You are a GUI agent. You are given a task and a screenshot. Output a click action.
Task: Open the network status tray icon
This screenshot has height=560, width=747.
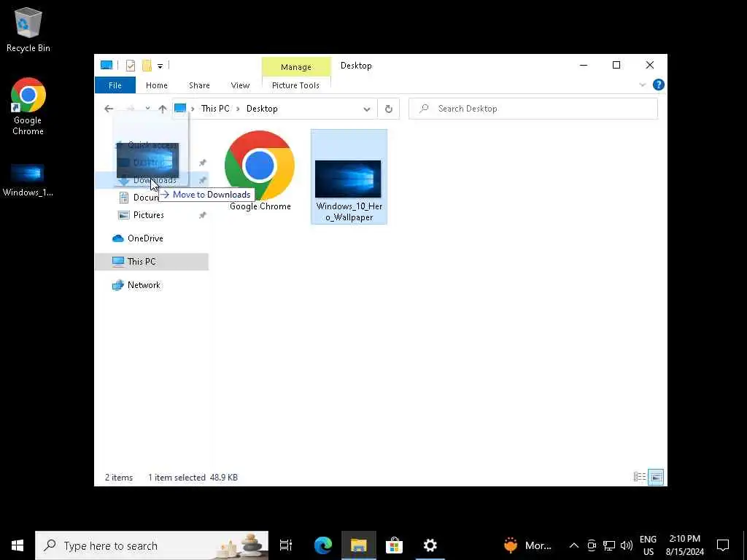609,545
